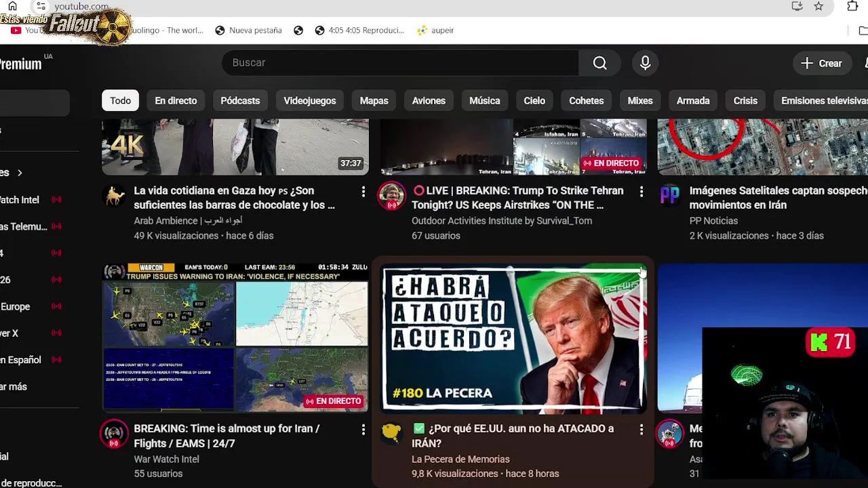This screenshot has height=488, width=868.
Task: Select the Todo filter chip
Action: [120, 100]
